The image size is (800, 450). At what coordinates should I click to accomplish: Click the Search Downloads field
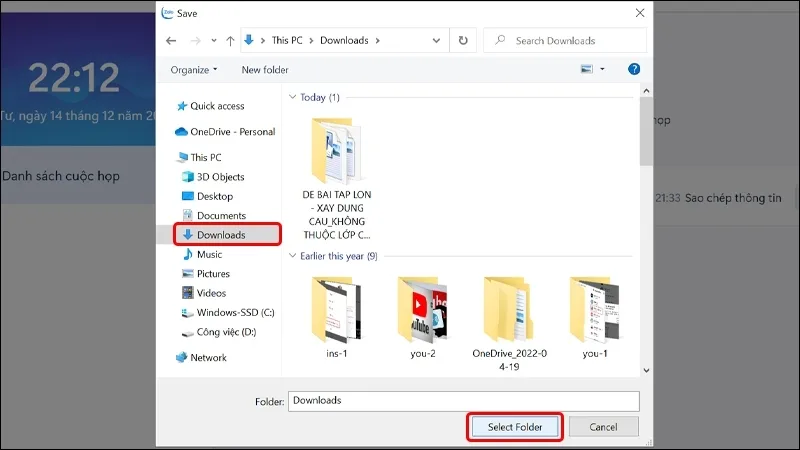click(x=565, y=40)
